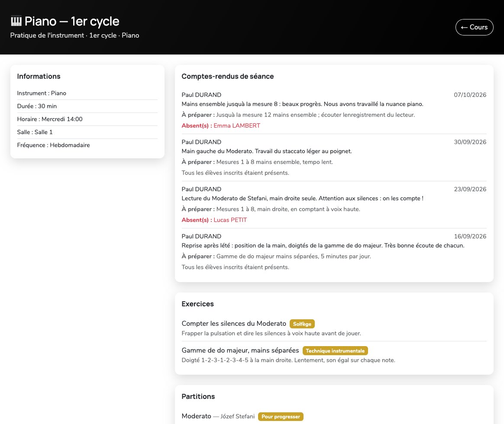This screenshot has width=504, height=424.
Task: Click Paul DURAND on the 23/09/2026 report
Action: [x=201, y=189]
